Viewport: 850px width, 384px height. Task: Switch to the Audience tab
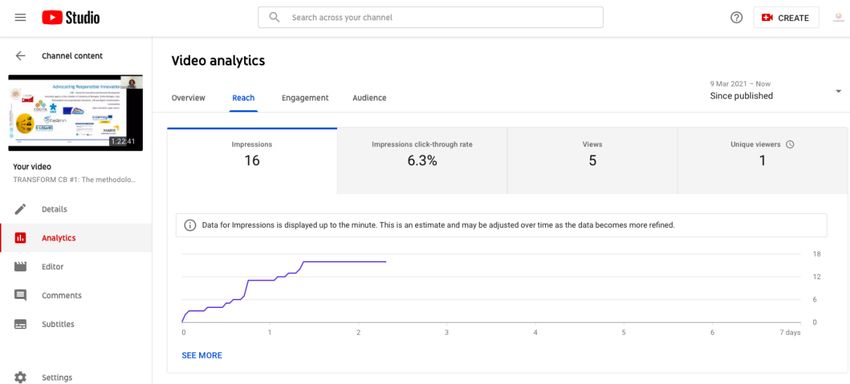tap(369, 98)
